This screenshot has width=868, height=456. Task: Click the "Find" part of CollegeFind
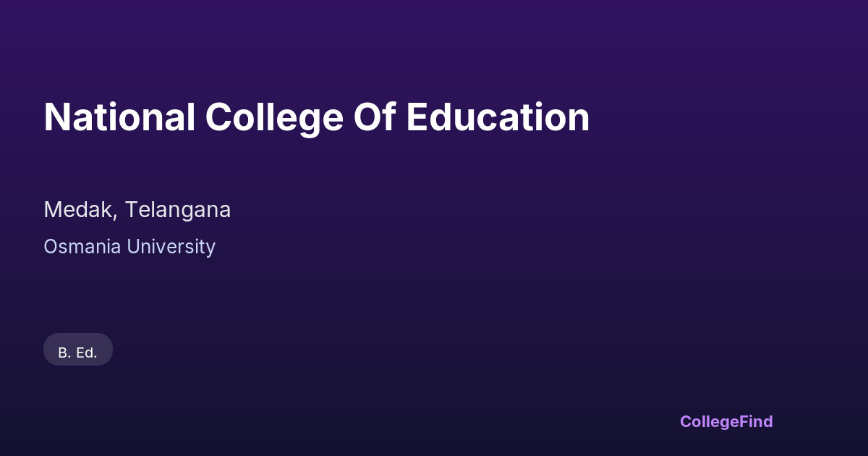tap(757, 421)
